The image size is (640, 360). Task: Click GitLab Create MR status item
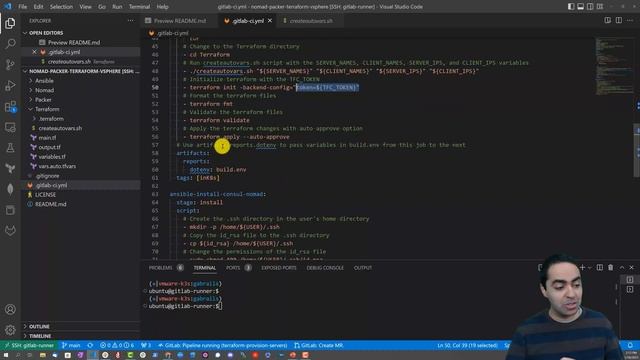tap(319, 345)
